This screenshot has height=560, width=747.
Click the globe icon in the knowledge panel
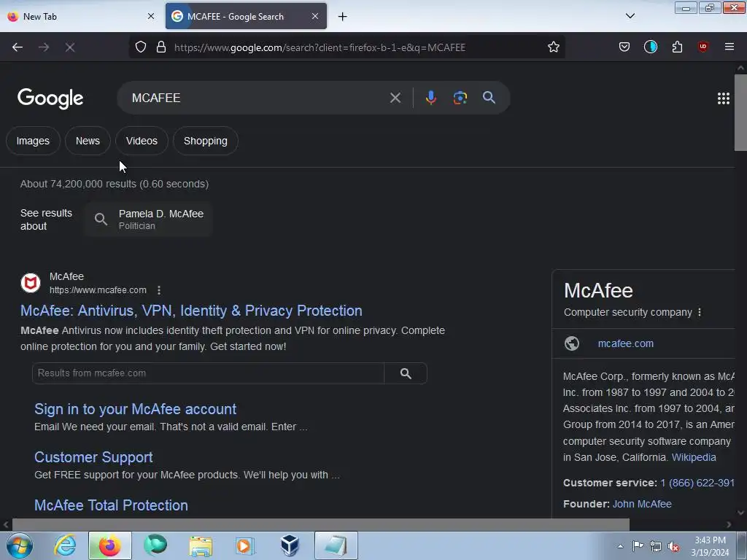572,343
